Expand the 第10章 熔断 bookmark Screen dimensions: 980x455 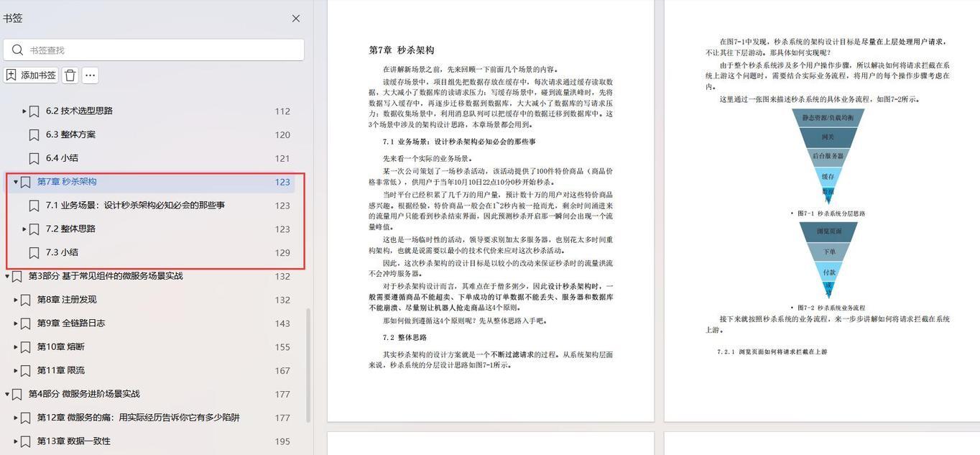point(15,347)
